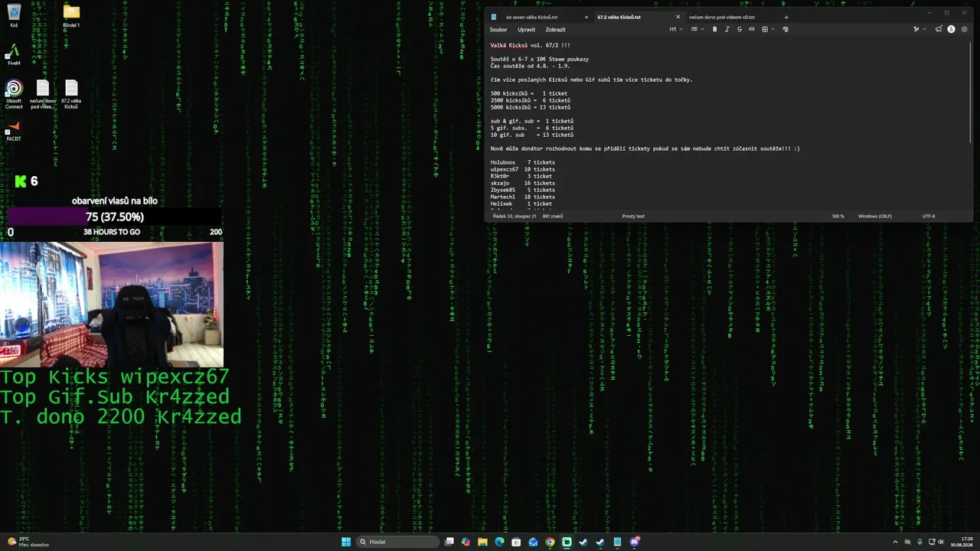Open the Notepad account profile icon
This screenshot has height=551, width=980.
pos(952,29)
